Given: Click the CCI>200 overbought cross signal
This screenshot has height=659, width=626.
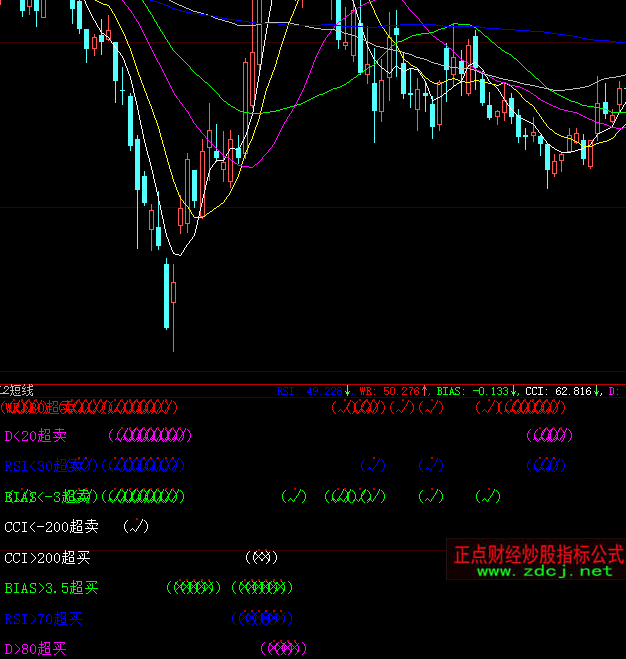Looking at the screenshot, I should 261,557.
